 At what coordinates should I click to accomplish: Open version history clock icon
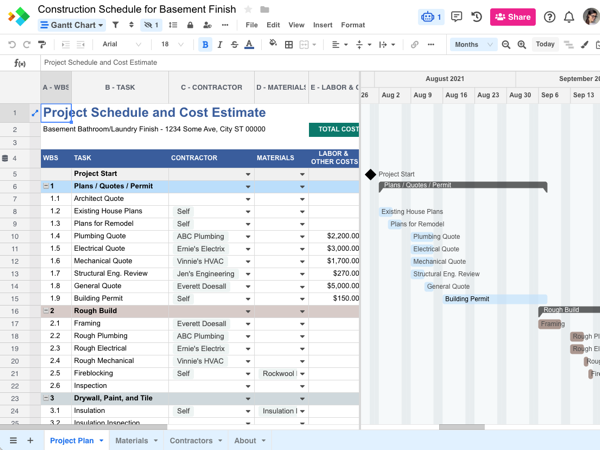pyautogui.click(x=477, y=17)
